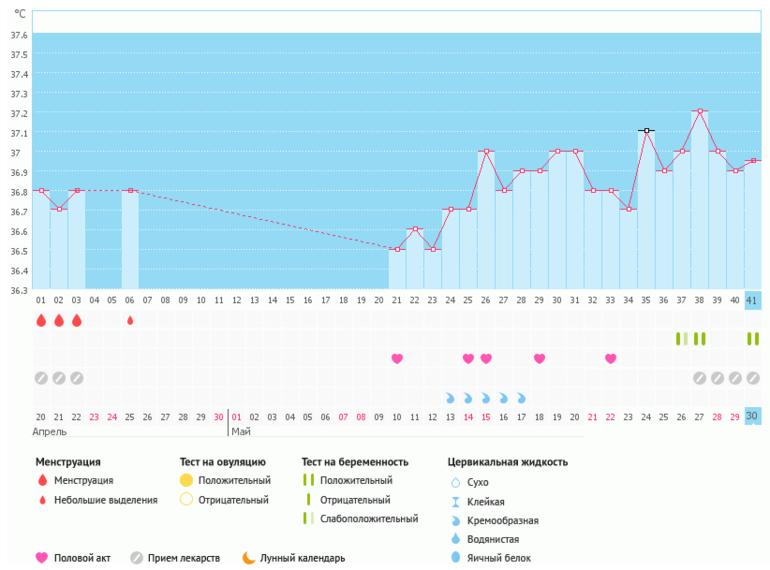Image resolution: width=770 pixels, height=570 pixels.
Task: Click the Май month label
Action: tap(241, 432)
